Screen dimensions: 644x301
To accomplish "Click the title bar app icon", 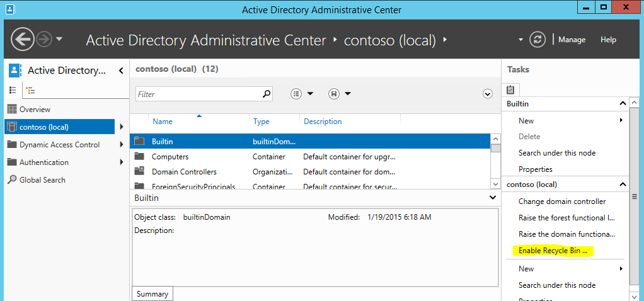I will click(x=11, y=9).
